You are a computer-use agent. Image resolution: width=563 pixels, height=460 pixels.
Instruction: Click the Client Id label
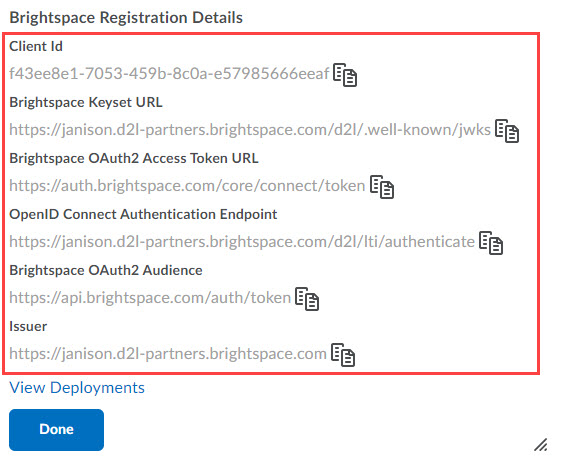click(36, 46)
